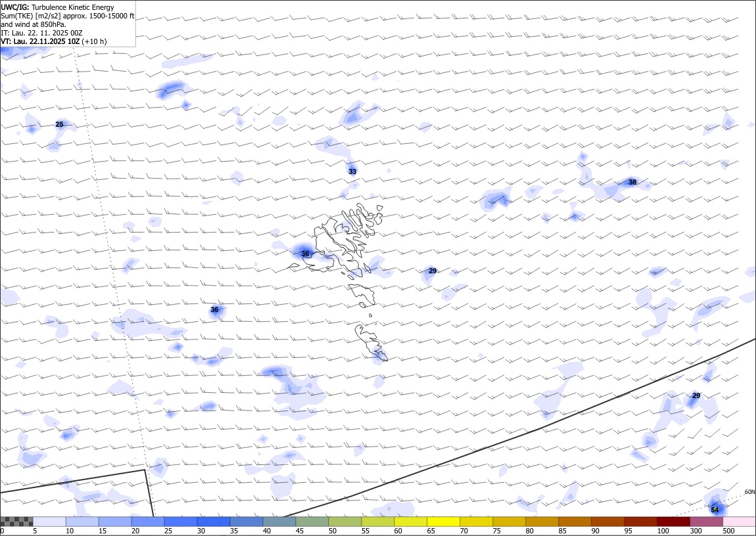This screenshot has height=536, width=756.
Task: Select the legend swatch between 20 and 25
Action: point(148,522)
